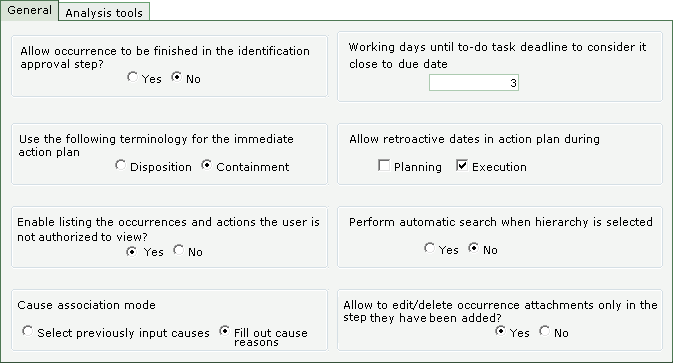Enable the Planning retroactive dates checkbox
Viewport: 673px width, 363px height.
tap(384, 165)
